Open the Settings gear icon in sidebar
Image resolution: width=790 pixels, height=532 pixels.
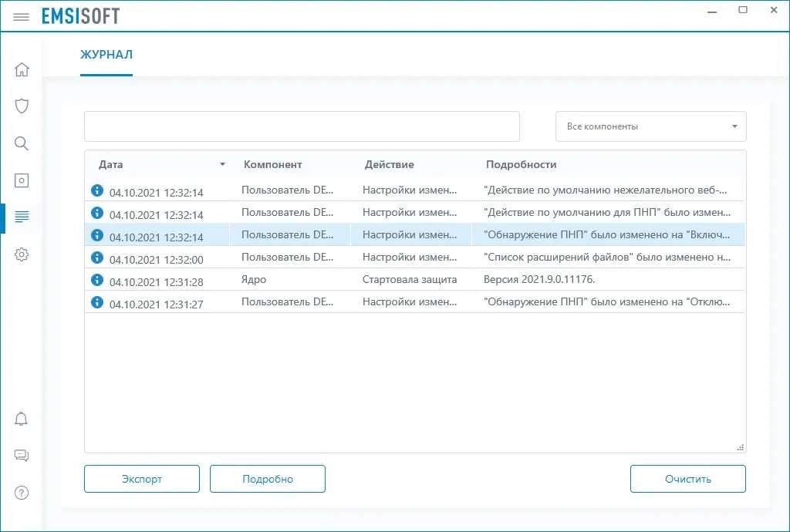[22, 254]
